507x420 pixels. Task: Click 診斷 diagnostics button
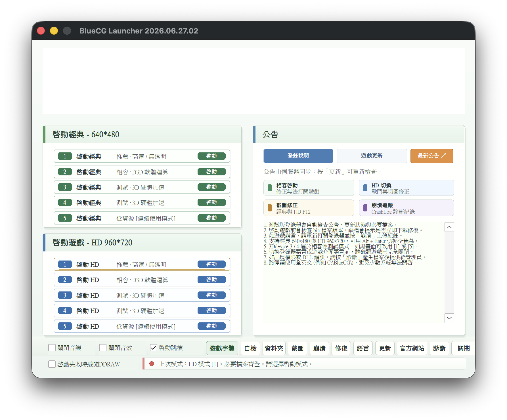pos(439,348)
